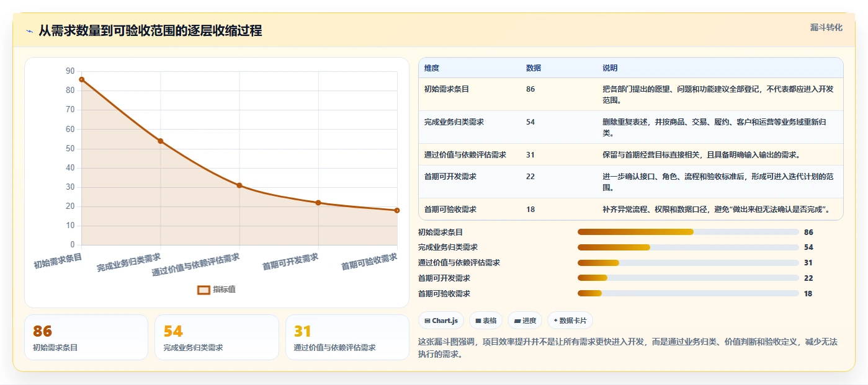868x385 pixels.
Task: Select the 进度 badge
Action: 525,321
